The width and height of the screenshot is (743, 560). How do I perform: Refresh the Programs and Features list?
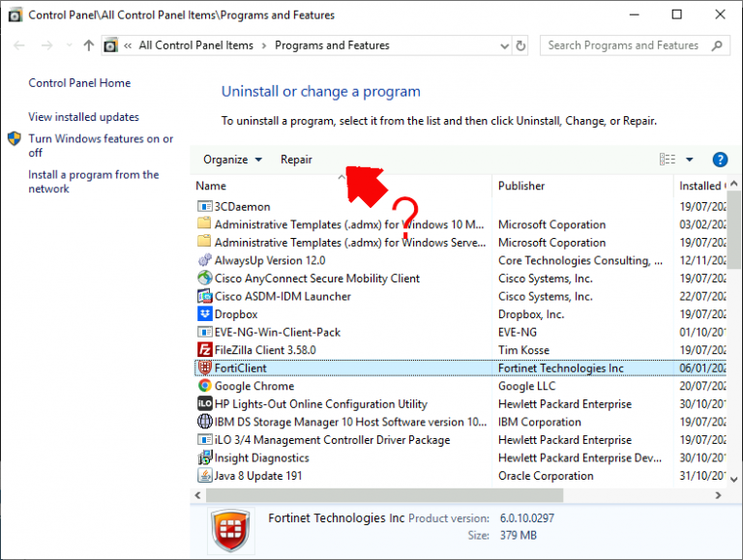[520, 45]
